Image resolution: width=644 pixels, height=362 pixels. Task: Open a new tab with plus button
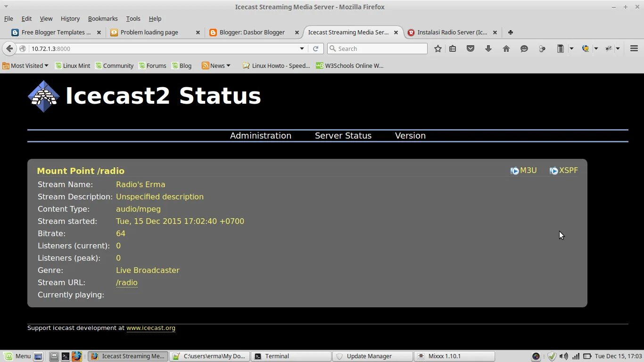click(x=511, y=33)
